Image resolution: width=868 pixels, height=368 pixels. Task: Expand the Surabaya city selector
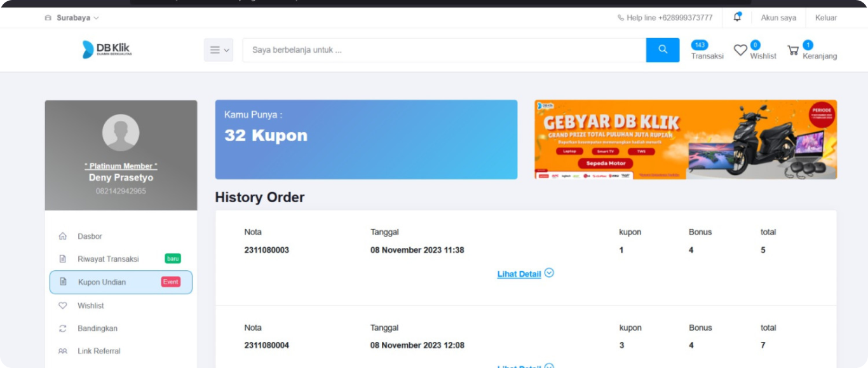(x=71, y=17)
